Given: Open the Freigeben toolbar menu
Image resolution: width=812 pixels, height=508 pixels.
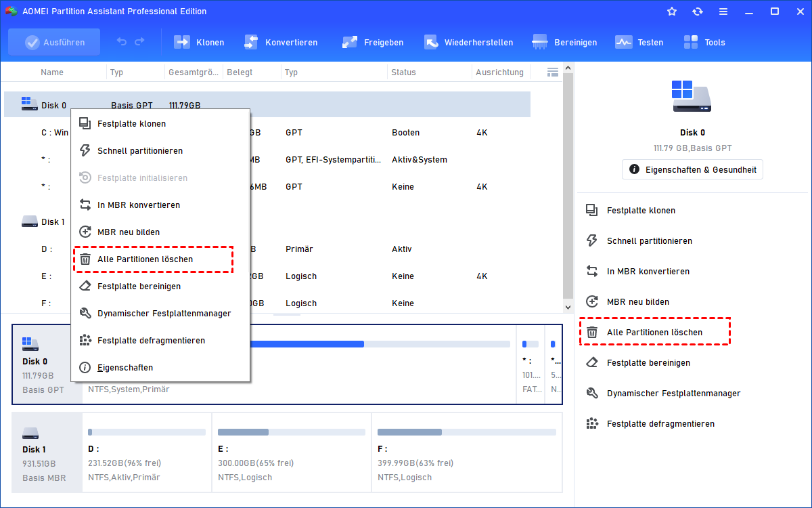Looking at the screenshot, I should tap(373, 42).
